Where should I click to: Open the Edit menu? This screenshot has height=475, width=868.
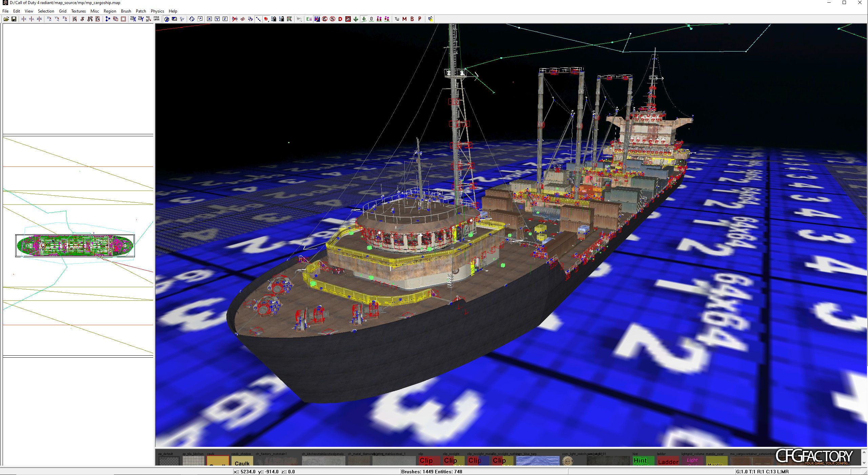[17, 11]
